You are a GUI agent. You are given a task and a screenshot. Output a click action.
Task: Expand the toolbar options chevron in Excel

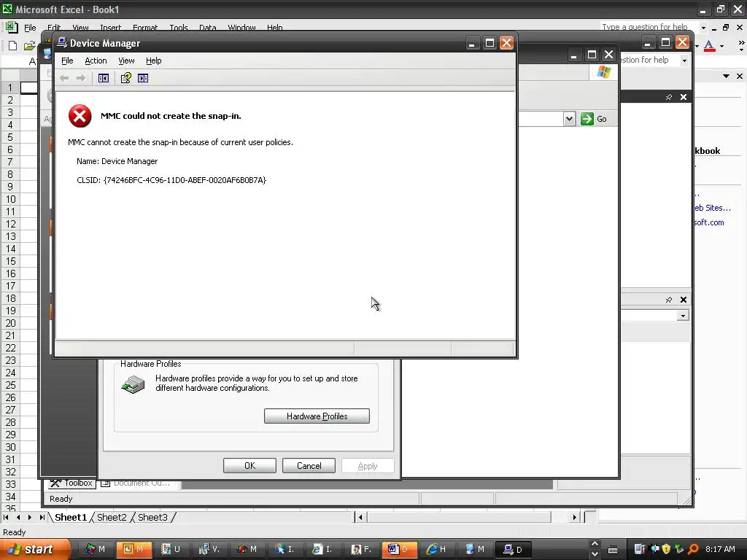click(741, 46)
